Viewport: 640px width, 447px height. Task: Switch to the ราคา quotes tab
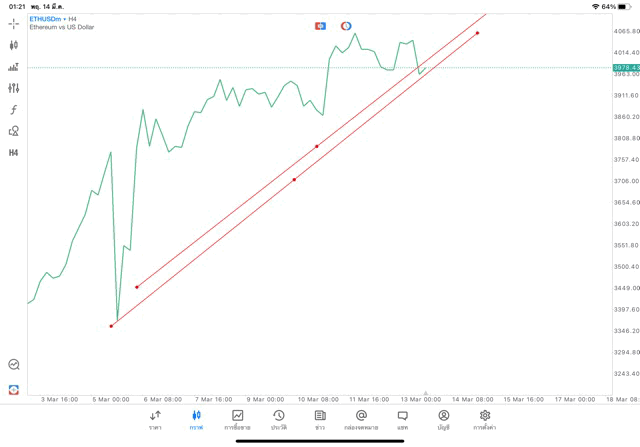coord(155,420)
